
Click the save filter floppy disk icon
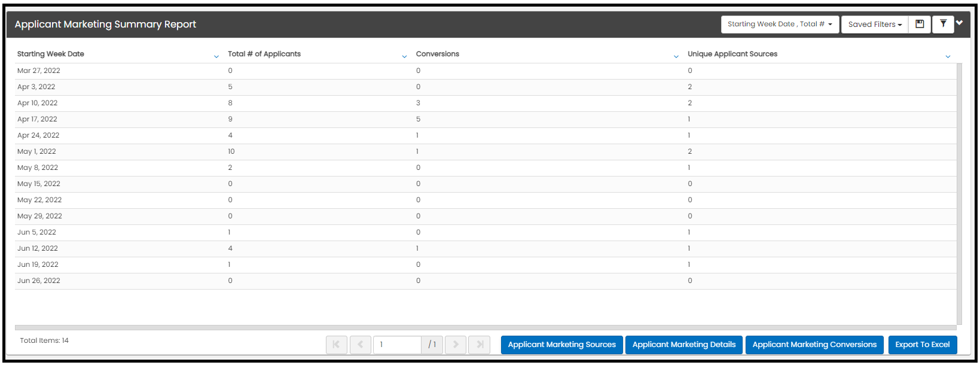tap(920, 24)
